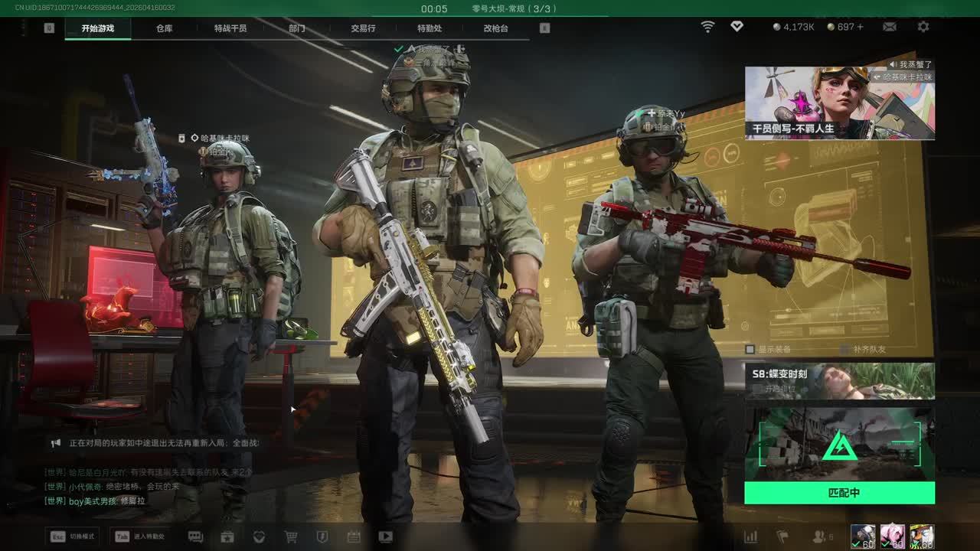
Task: Click the 匹配中 matchmaking button
Action: pos(839,493)
